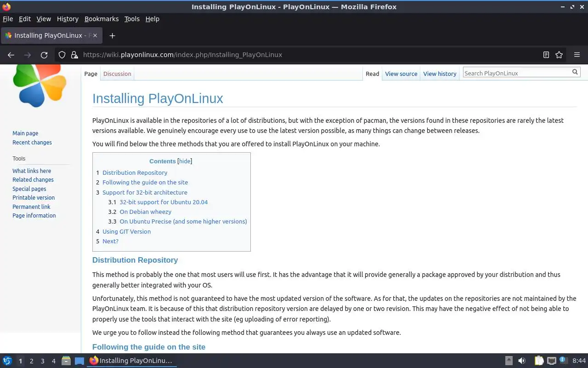
Task: Close the Installing PlayOnLinux tab
Action: 95,35
